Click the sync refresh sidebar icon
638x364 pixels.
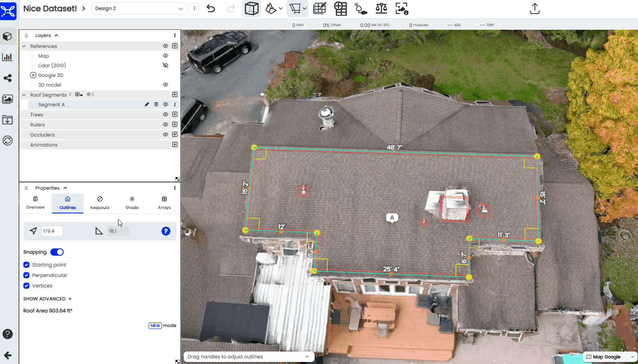point(8,141)
